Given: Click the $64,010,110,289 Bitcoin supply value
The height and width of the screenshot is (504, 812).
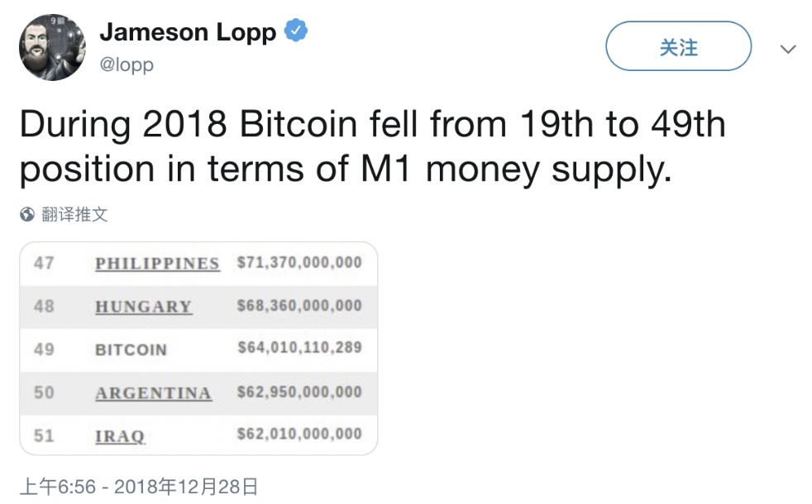Looking at the screenshot, I should pos(299,348).
